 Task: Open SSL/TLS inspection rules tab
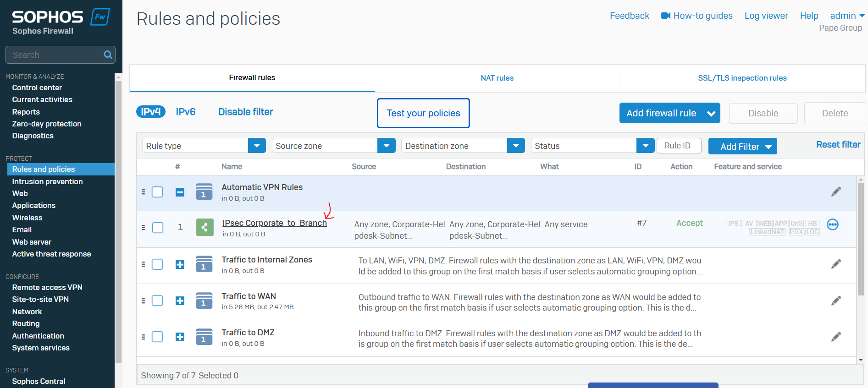(x=742, y=78)
